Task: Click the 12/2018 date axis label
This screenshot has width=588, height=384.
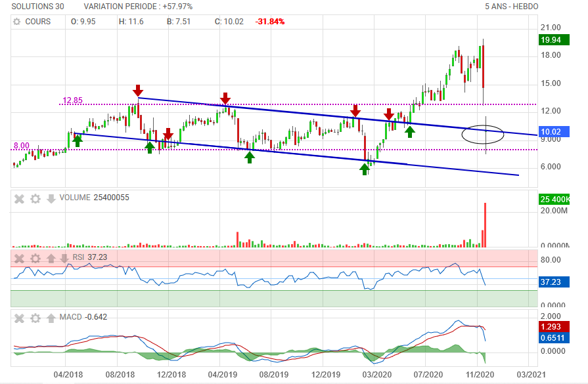Action: [x=171, y=374]
